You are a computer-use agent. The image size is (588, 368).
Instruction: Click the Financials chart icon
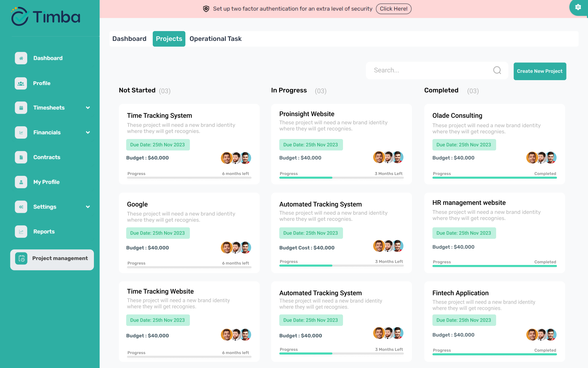(x=21, y=132)
